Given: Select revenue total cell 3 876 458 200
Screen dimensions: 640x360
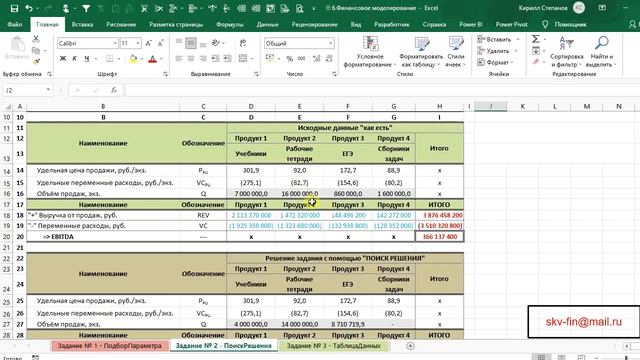Looking at the screenshot, I should pyautogui.click(x=439, y=215).
